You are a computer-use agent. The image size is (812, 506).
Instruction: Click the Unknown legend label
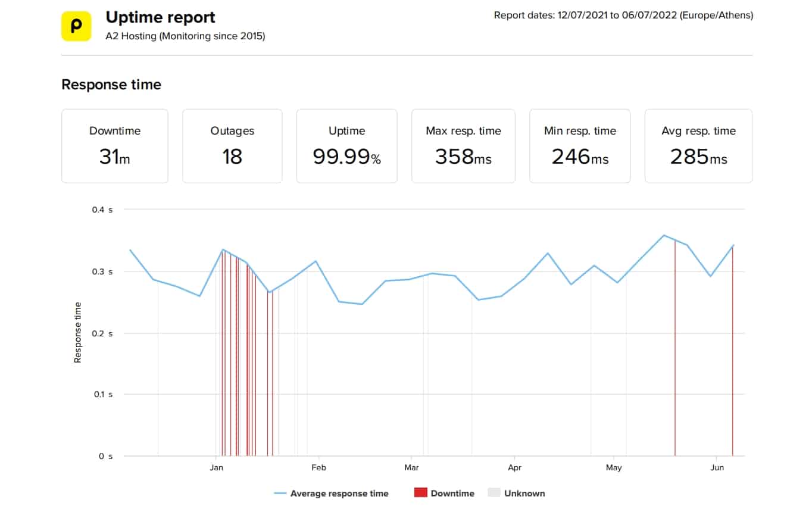524,493
